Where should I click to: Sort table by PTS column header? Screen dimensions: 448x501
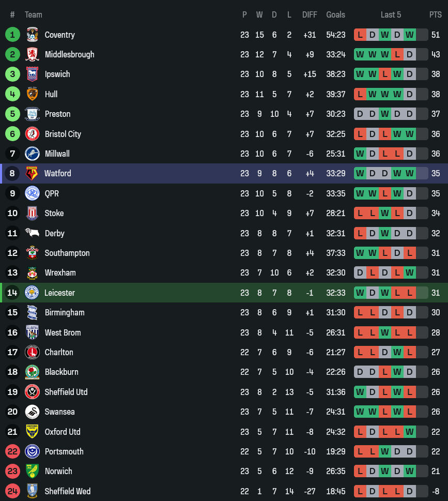point(435,14)
